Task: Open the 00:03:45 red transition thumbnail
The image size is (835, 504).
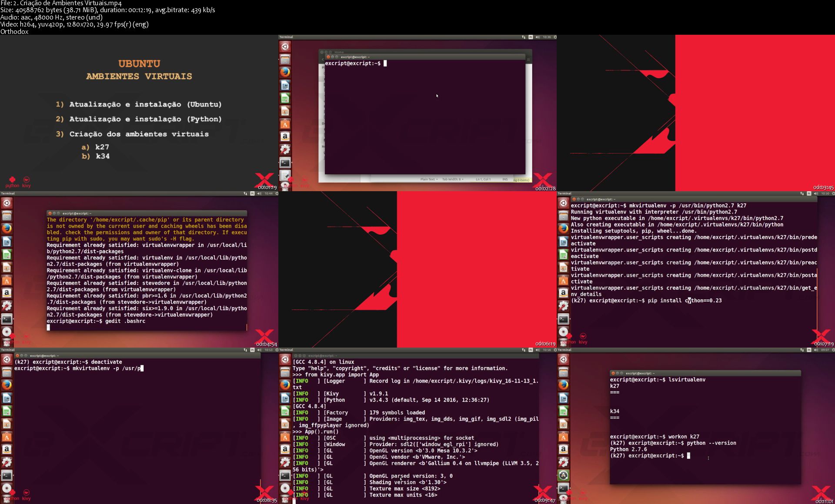Action: point(696,113)
